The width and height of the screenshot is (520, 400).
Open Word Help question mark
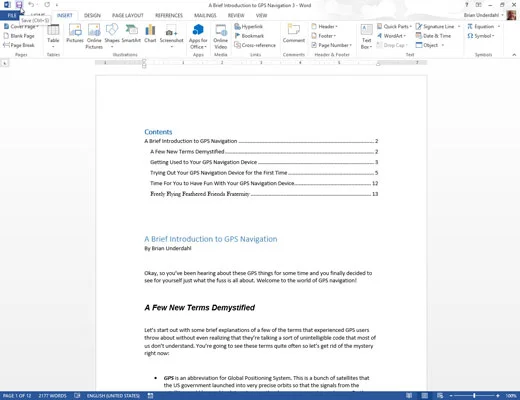[466, 5]
